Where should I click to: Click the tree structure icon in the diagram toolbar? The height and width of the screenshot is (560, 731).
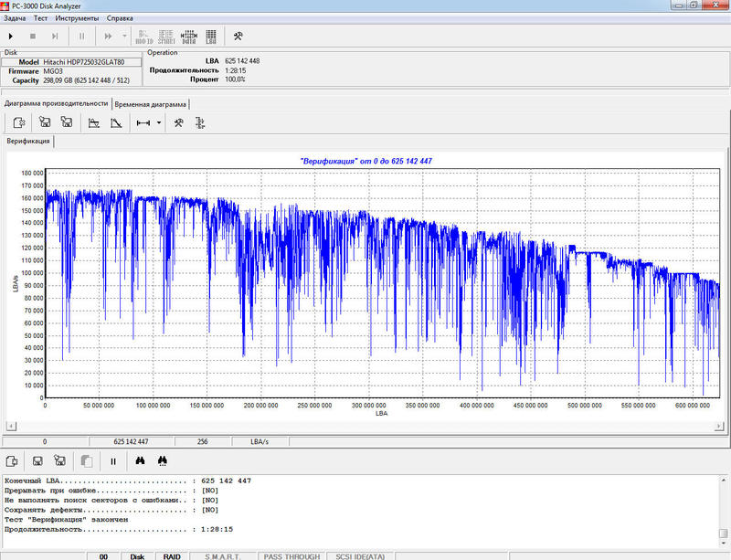[x=201, y=122]
